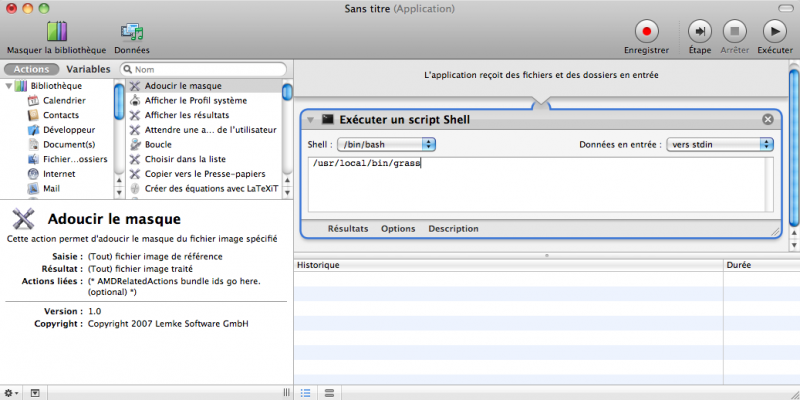Click the Étape step icon
The image size is (800, 400).
coord(701,31)
